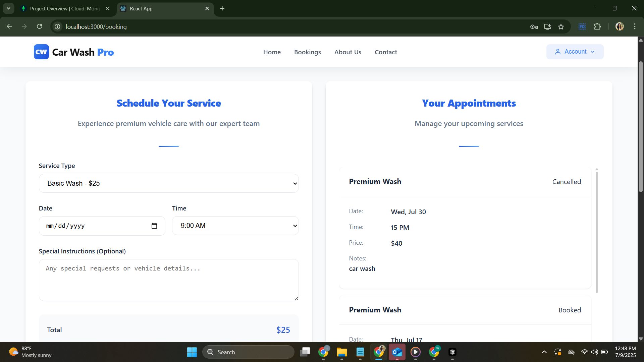Click the site information icon

58,26
